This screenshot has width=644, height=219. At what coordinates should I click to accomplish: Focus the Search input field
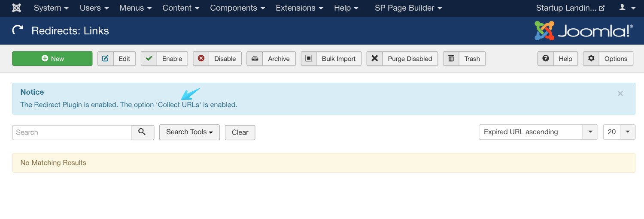pyautogui.click(x=72, y=132)
